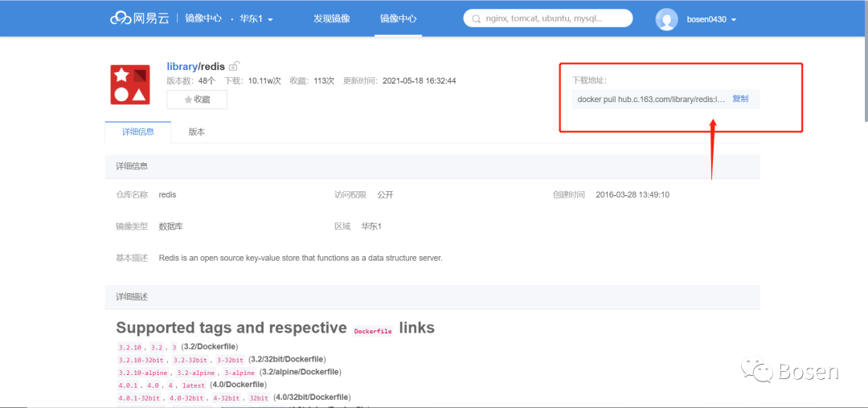The width and height of the screenshot is (868, 408).
Task: Focus the image search input field
Action: pyautogui.click(x=548, y=18)
